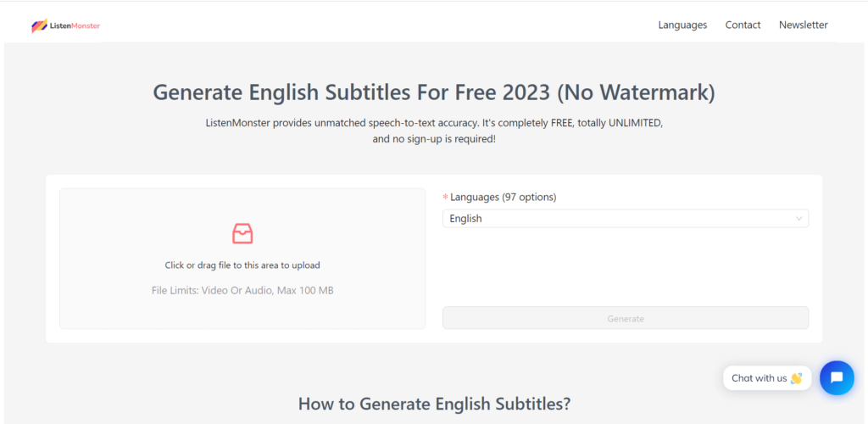This screenshot has width=868, height=424.
Task: Click the 'Generate English Subtitles For Free 2023' heading
Action: point(434,92)
